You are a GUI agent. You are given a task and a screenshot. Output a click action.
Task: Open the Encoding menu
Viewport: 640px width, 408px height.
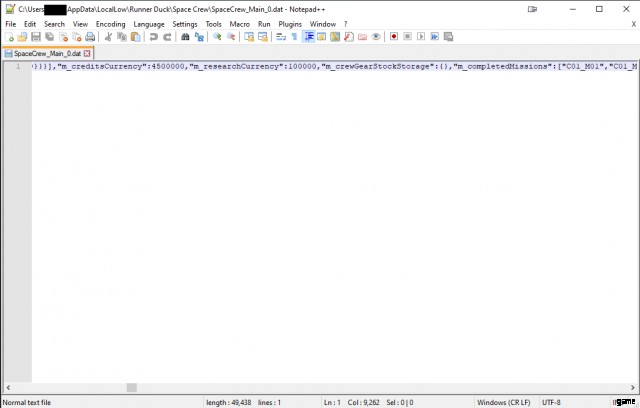click(x=111, y=23)
